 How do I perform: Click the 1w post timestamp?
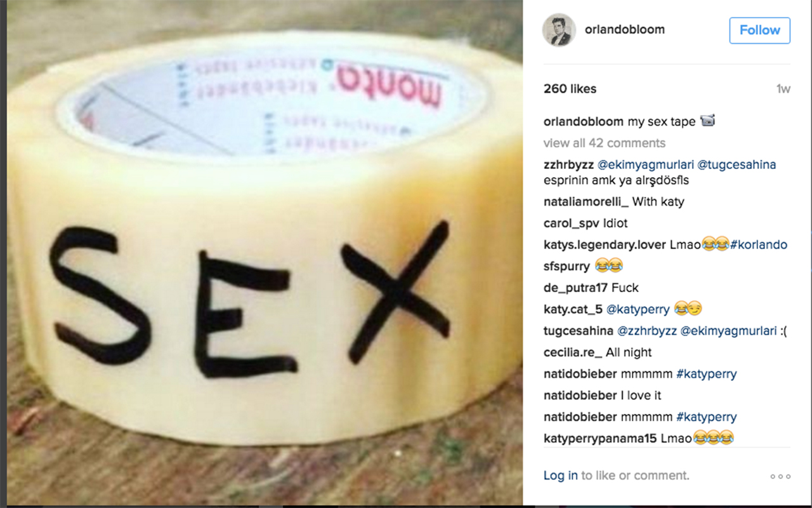[783, 89]
